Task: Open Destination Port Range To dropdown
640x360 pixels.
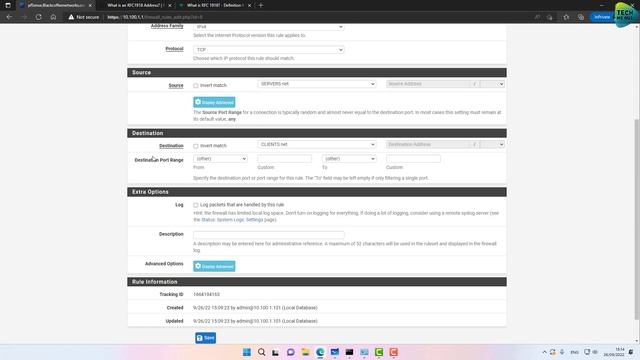Action: click(x=349, y=159)
